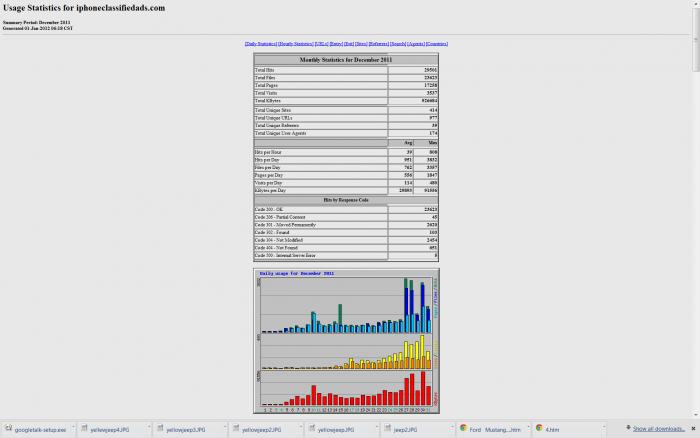Open the Sites section link
Image resolution: width=700 pixels, height=438 pixels.
pos(361,44)
